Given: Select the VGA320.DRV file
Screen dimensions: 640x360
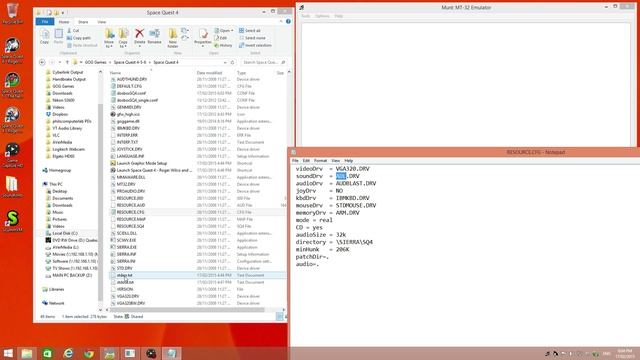Looking at the screenshot, I should tap(128, 296).
